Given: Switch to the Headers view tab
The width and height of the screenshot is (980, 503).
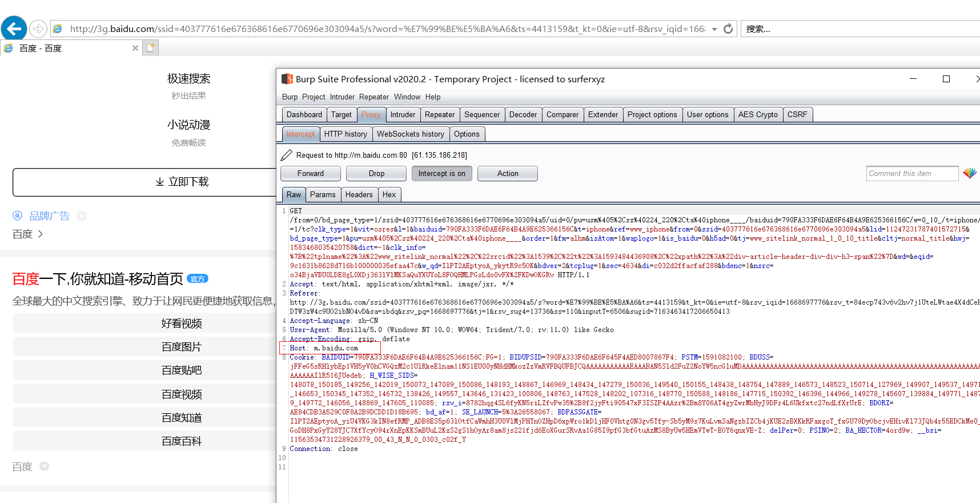Looking at the screenshot, I should pyautogui.click(x=359, y=195).
